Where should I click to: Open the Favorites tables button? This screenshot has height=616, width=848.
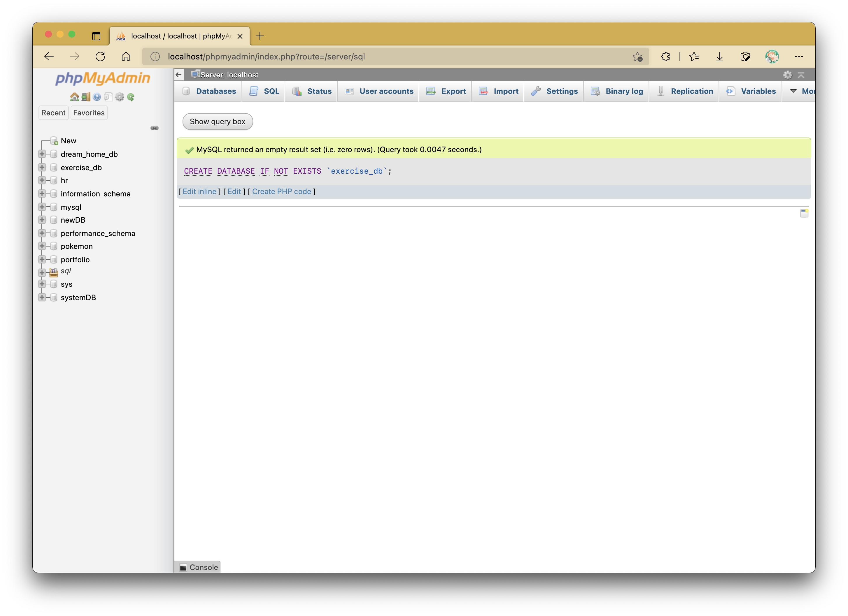[89, 113]
